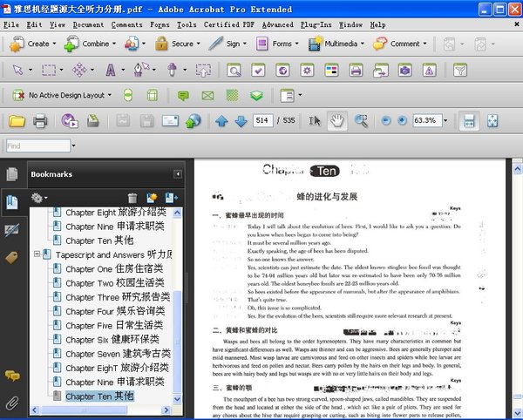Go to the next page with down arrow
Screen dimensions: 523x420
tap(240, 121)
